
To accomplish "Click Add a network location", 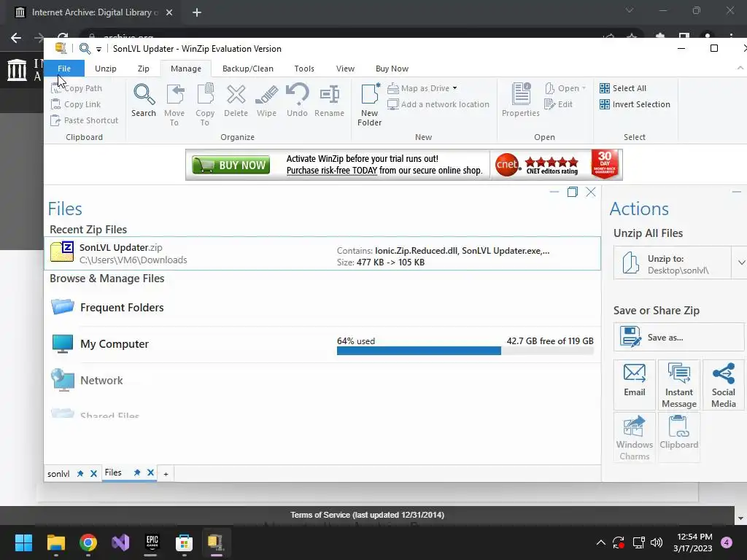I will [438, 104].
